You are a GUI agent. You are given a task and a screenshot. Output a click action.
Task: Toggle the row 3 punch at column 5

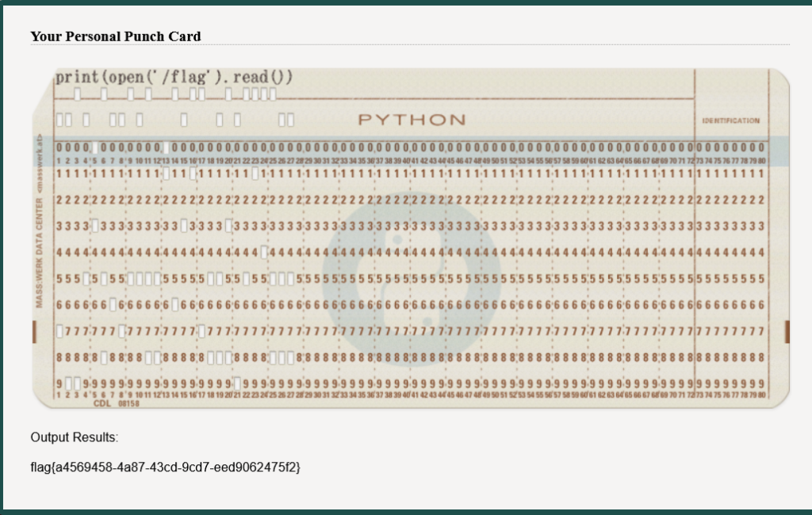(94, 227)
